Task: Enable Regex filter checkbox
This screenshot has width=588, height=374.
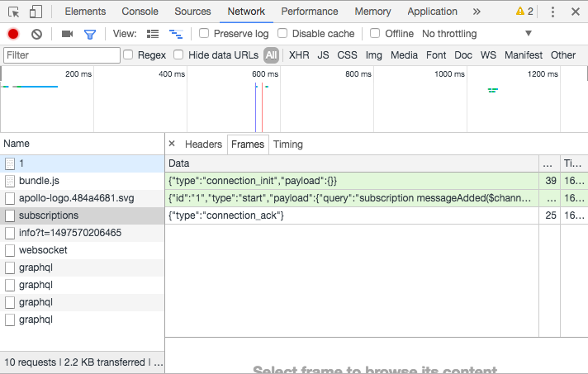Action: coord(128,54)
